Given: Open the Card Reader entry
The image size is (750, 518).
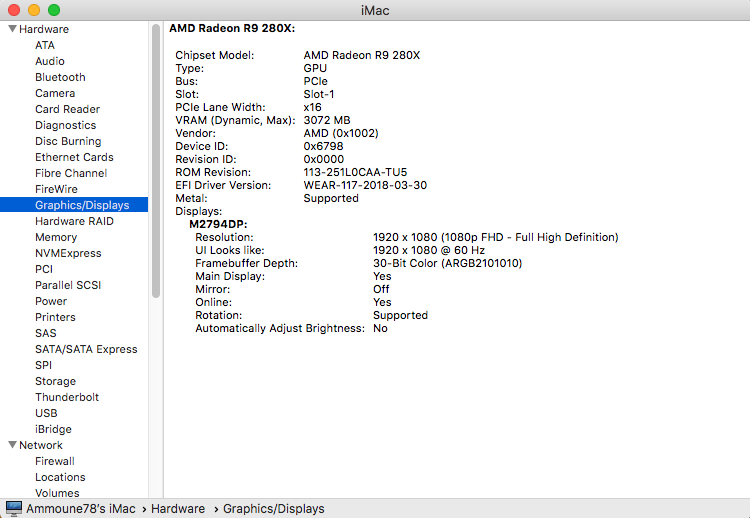Looking at the screenshot, I should (67, 109).
